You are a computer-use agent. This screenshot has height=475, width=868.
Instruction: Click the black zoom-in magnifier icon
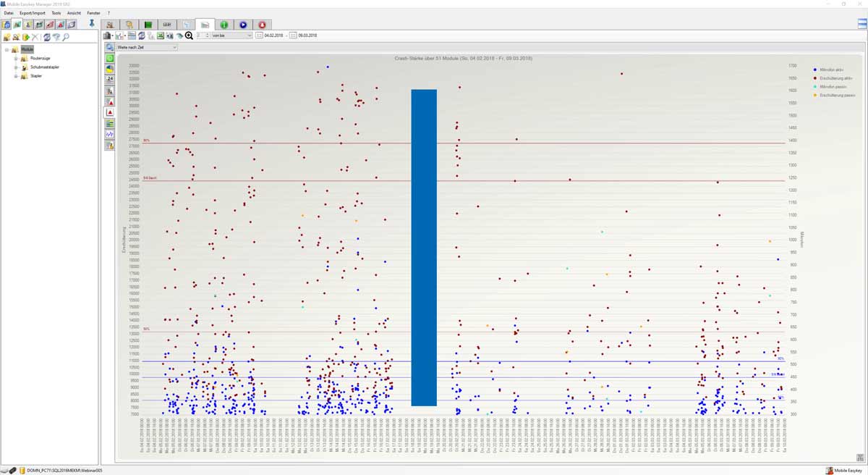(189, 35)
